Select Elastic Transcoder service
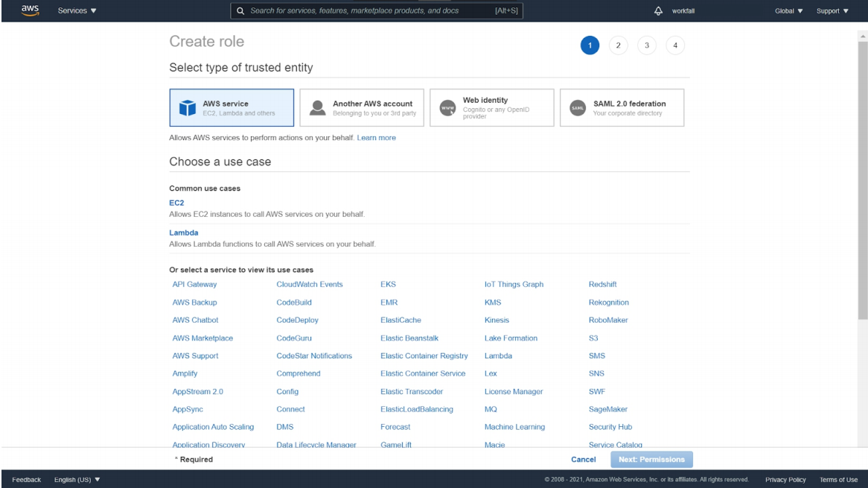868x488 pixels. point(412,391)
